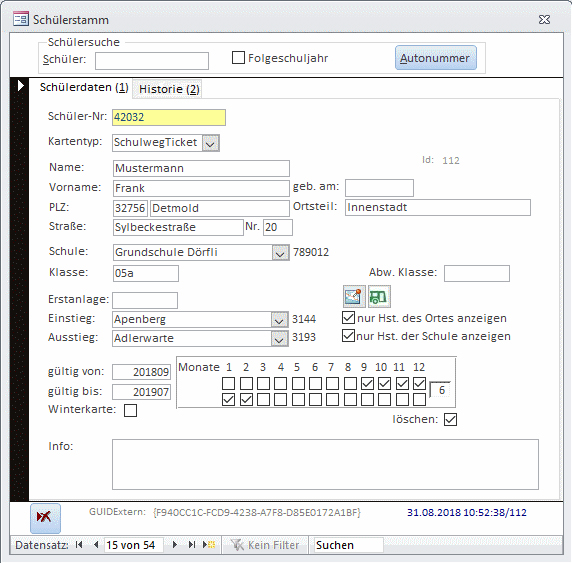This screenshot has width=572, height=563.
Task: Open the Einstieg stop dropdown
Action: 279,320
